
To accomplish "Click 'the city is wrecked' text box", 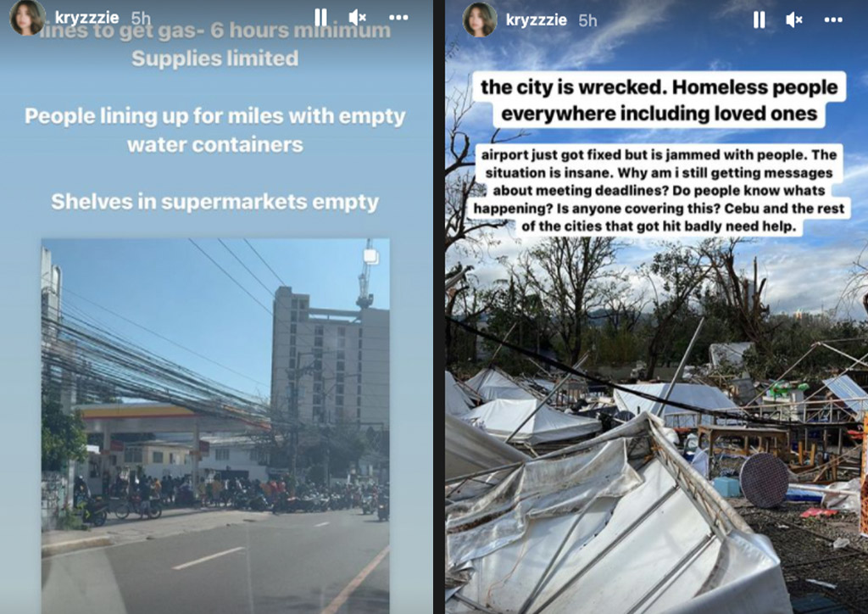I will (659, 100).
